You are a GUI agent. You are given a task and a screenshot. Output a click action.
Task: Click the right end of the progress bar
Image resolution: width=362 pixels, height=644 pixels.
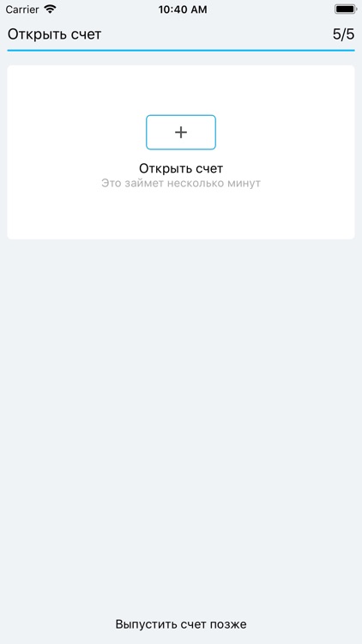click(x=352, y=51)
